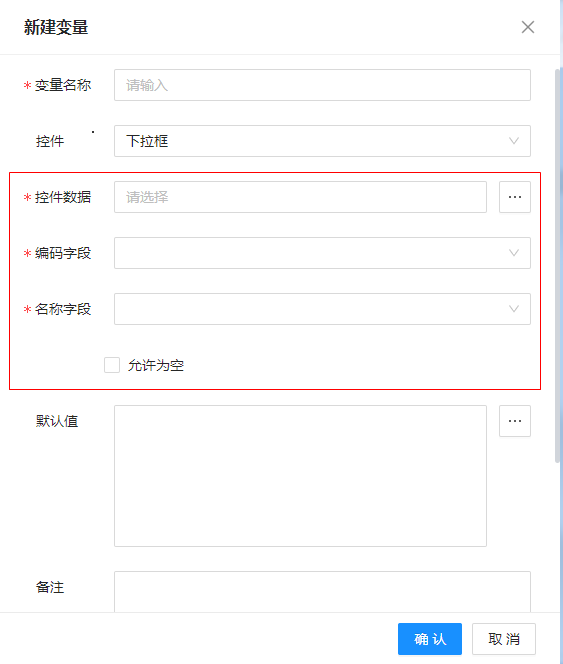563x664 pixels.
Task: Cancel with the 取消 button
Action: (x=504, y=639)
